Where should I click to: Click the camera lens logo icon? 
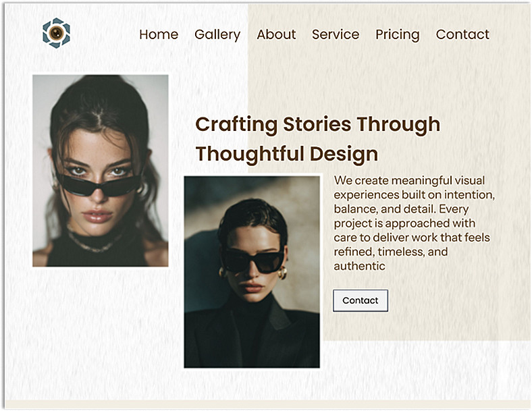56,33
